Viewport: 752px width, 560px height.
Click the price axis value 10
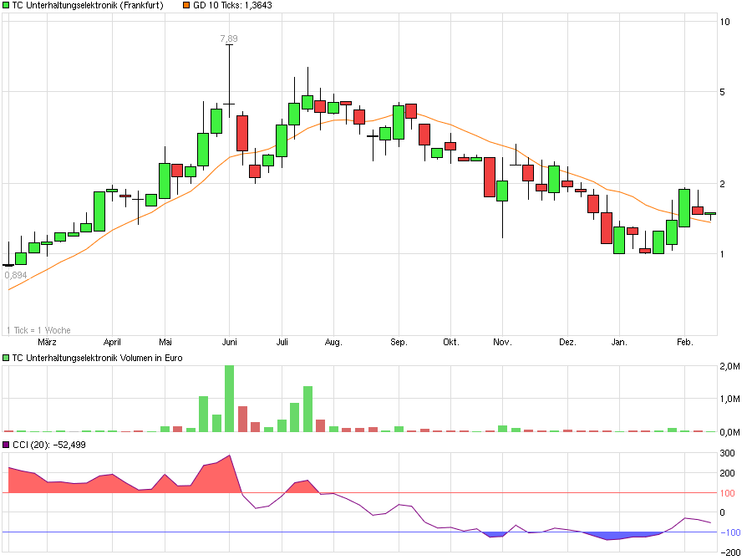[724, 22]
